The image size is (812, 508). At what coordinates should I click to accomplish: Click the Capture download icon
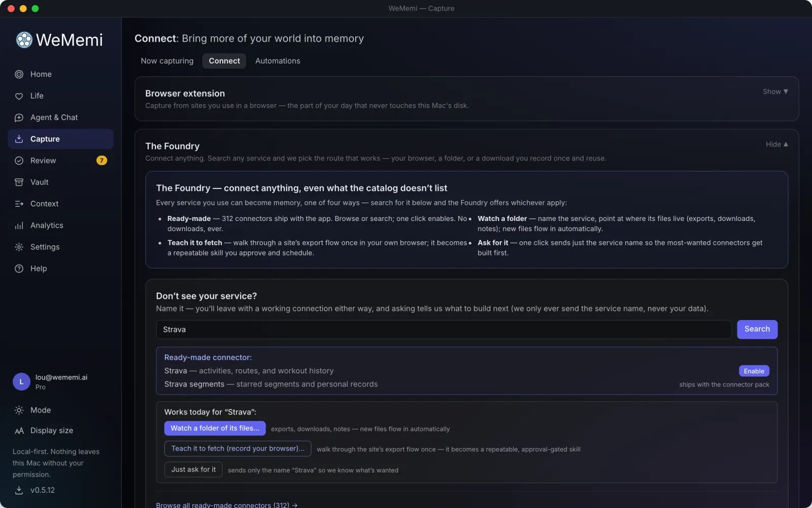(19, 139)
